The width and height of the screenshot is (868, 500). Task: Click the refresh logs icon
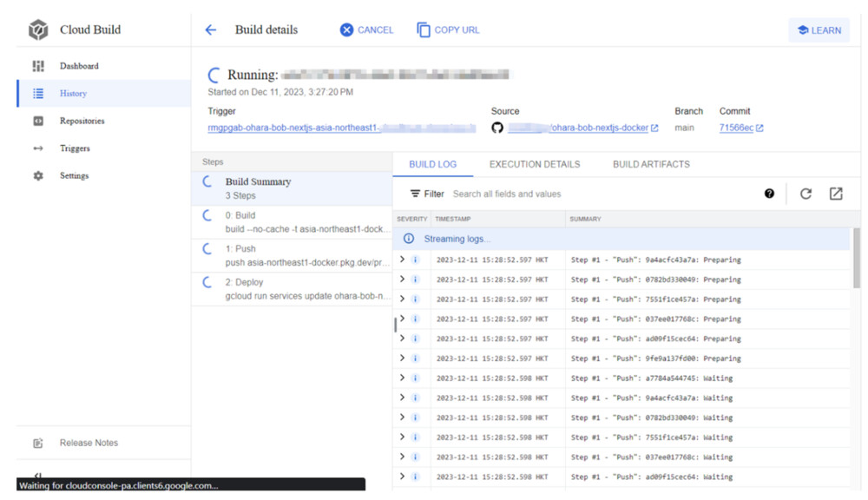click(806, 194)
